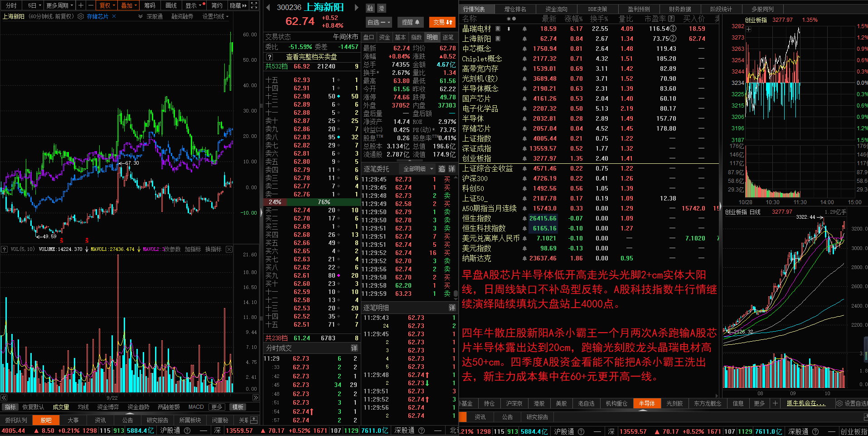Add a watchlist tab with the plus icon

pyautogui.click(x=775, y=403)
